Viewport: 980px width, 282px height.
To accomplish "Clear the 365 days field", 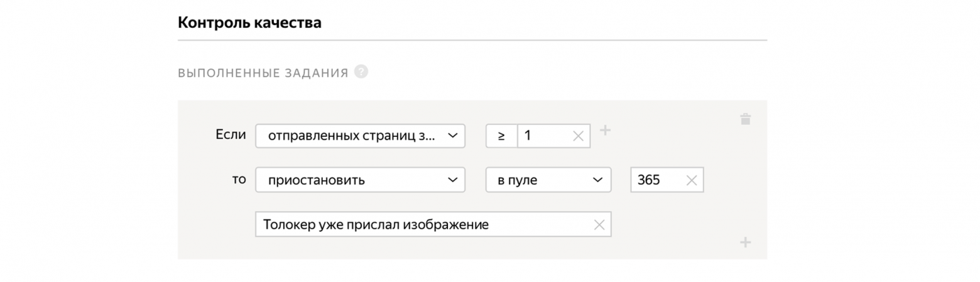I will (691, 180).
